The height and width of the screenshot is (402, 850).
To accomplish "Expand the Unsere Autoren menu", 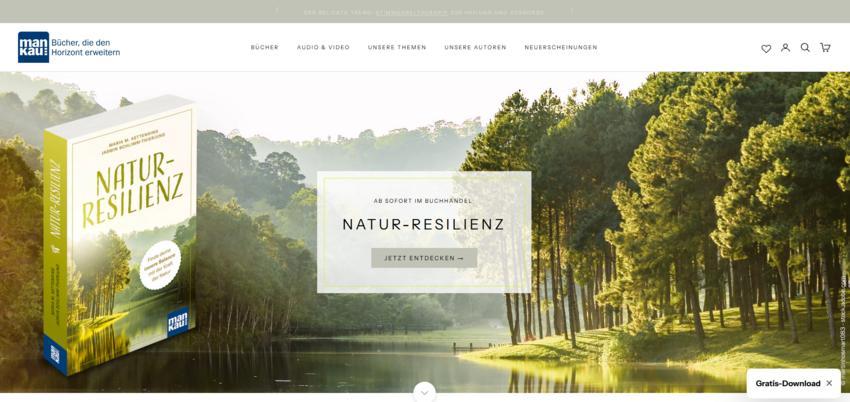I will [475, 48].
